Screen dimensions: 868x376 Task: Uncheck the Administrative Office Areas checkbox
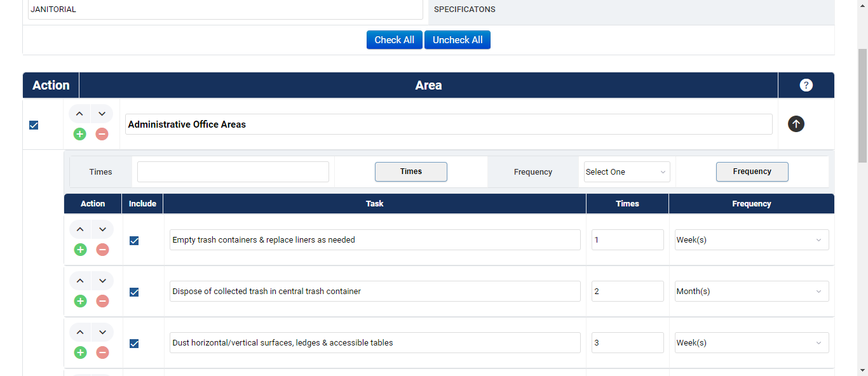coord(34,125)
